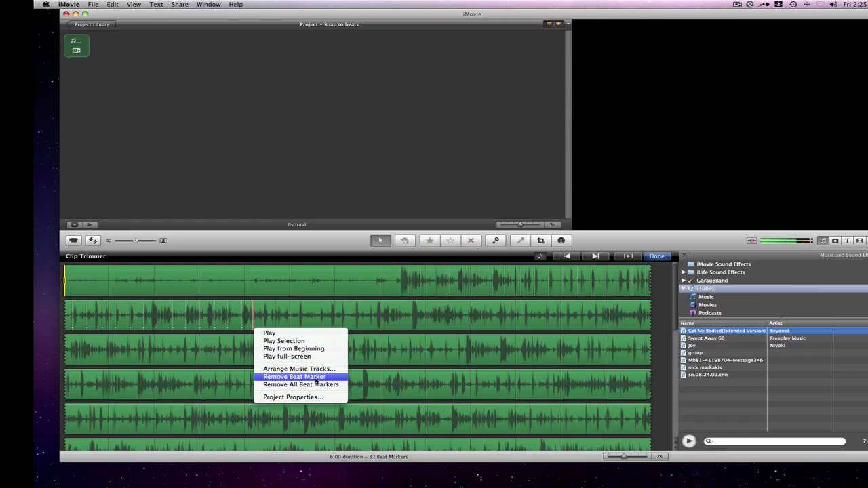This screenshot has width=868, height=488.
Task: Open the music and sound effects browser
Action: (823, 241)
